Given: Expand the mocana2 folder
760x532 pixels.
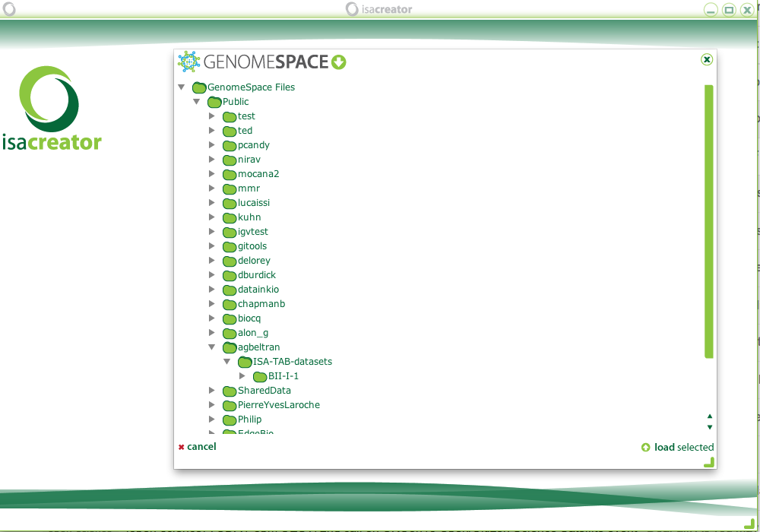Looking at the screenshot, I should point(212,173).
